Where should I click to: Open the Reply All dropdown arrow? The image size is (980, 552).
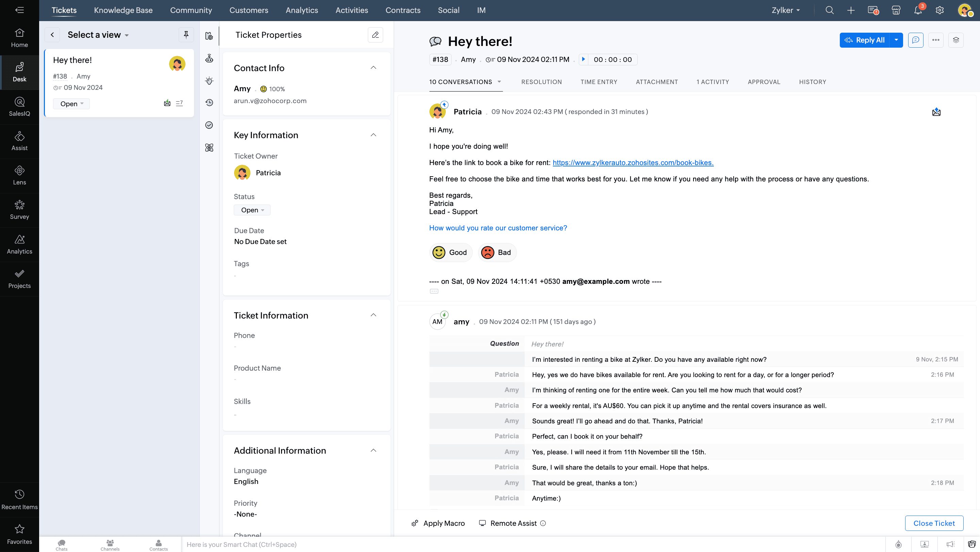point(896,40)
